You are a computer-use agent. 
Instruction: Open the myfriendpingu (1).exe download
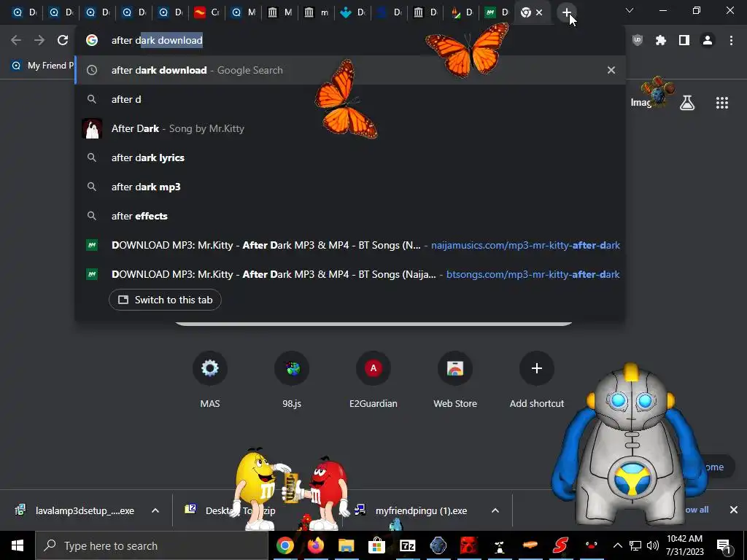click(x=419, y=510)
